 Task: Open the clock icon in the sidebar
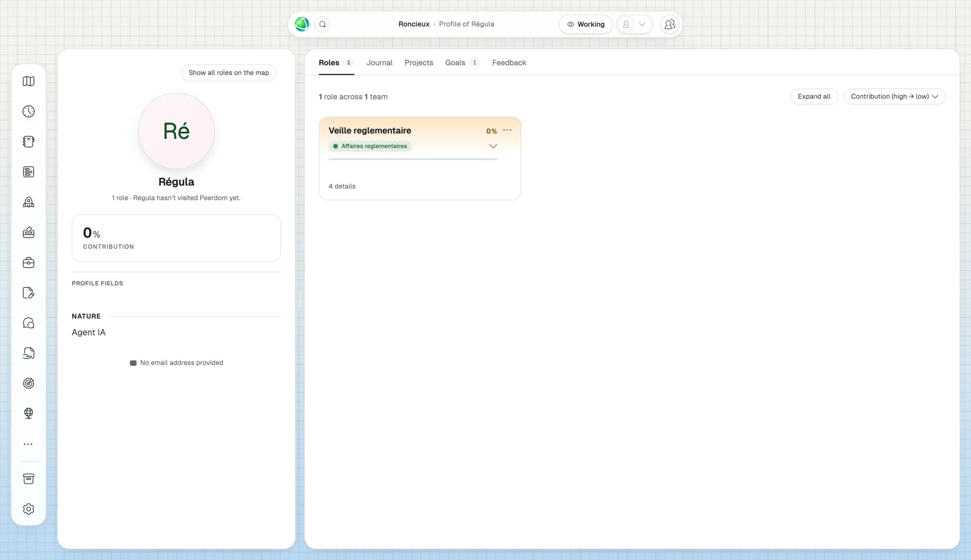[x=29, y=112]
